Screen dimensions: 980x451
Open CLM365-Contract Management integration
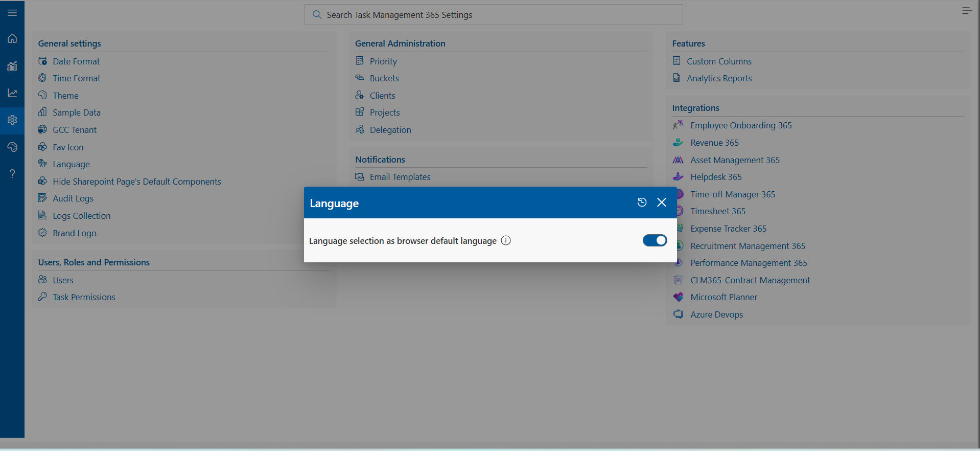point(750,280)
